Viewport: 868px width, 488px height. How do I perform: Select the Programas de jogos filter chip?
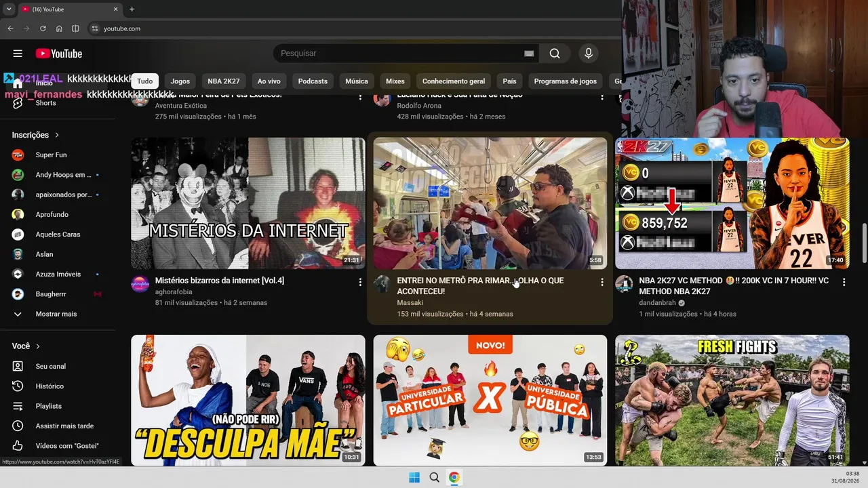tap(566, 81)
